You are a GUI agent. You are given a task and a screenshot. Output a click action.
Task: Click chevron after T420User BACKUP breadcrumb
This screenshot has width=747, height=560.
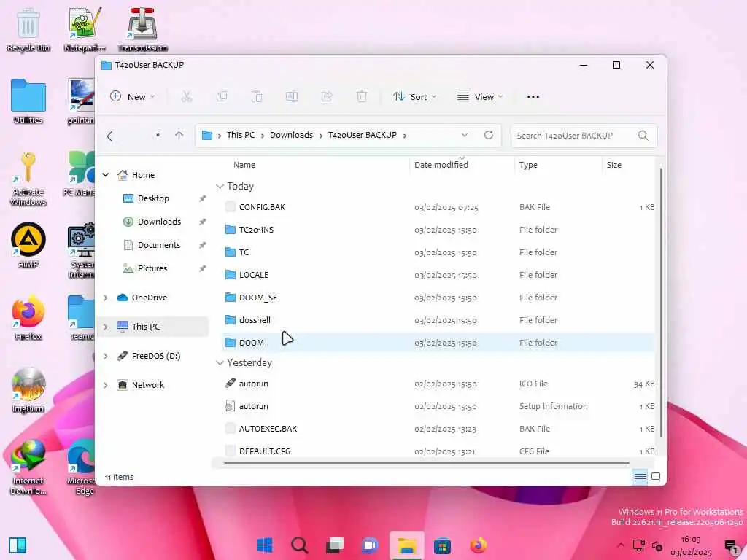404,135
